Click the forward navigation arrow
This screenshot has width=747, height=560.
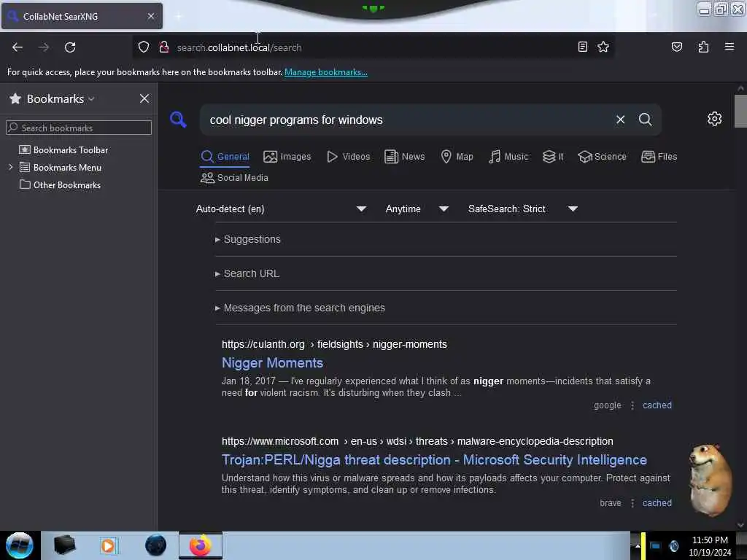point(43,47)
